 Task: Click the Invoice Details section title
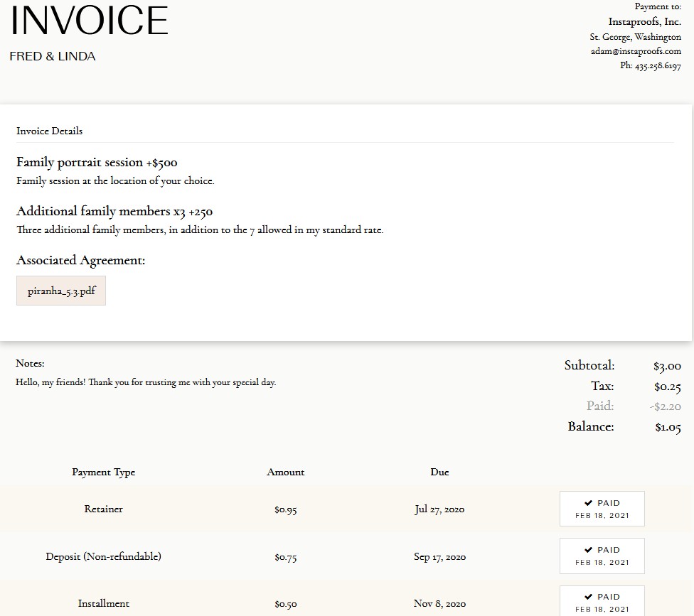(x=49, y=131)
